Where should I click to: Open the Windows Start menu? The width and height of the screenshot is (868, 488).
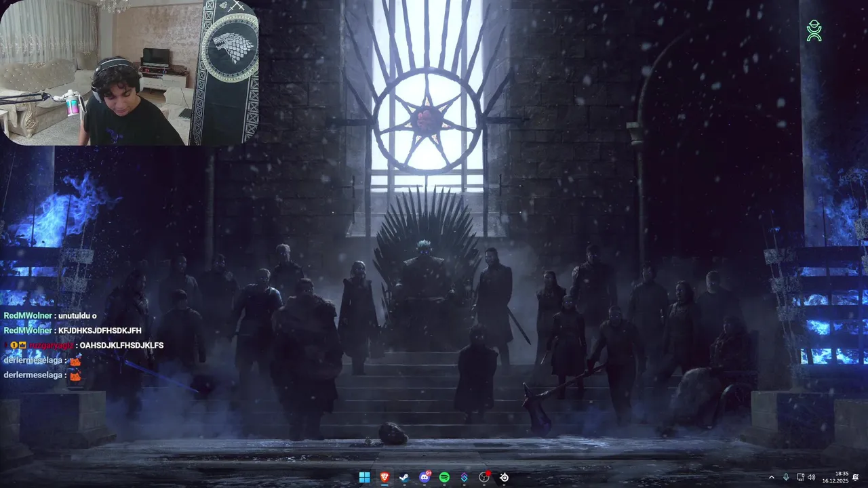pos(364,477)
